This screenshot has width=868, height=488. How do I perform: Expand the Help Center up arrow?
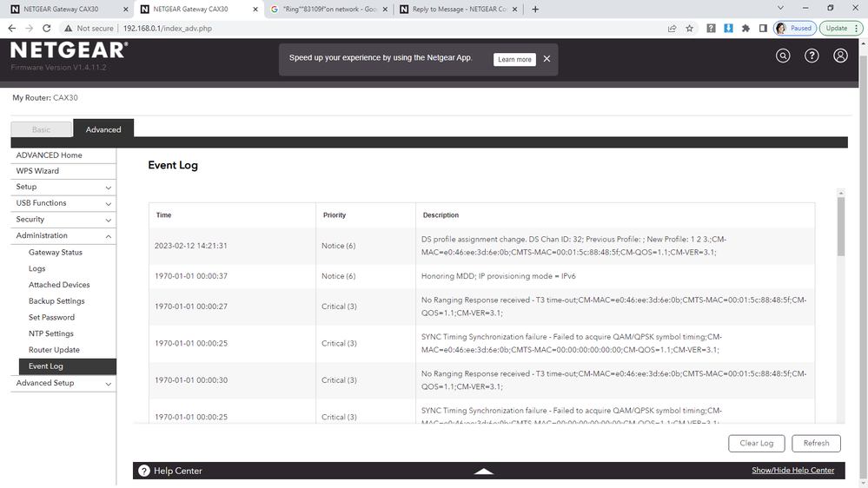tap(484, 471)
